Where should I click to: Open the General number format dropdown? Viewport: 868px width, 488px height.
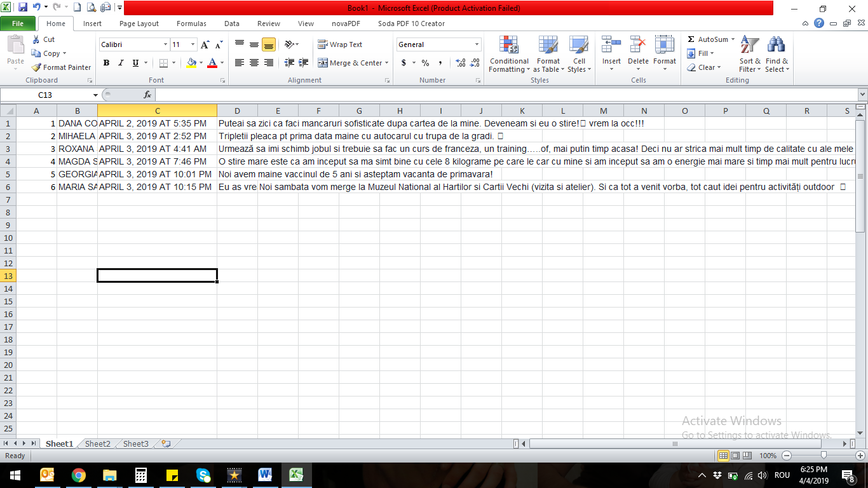click(x=477, y=44)
